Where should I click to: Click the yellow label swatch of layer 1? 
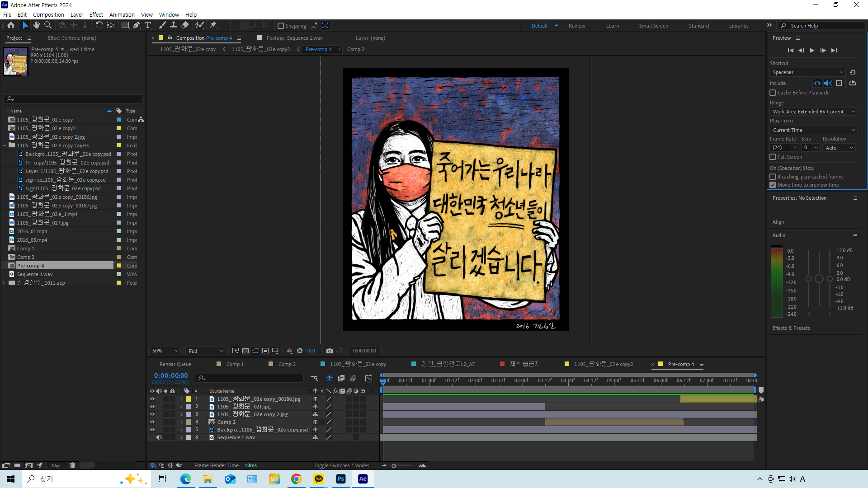pyautogui.click(x=189, y=399)
